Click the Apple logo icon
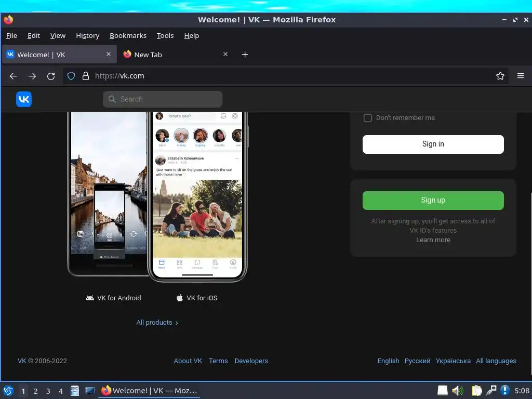Viewport: 532px width, 399px height. [180, 298]
